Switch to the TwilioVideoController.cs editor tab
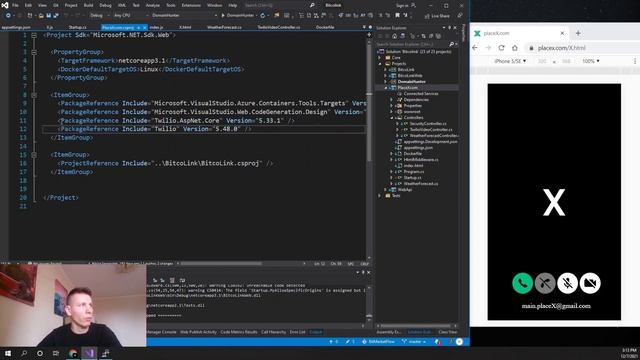The height and width of the screenshot is (360, 640). tap(279, 27)
